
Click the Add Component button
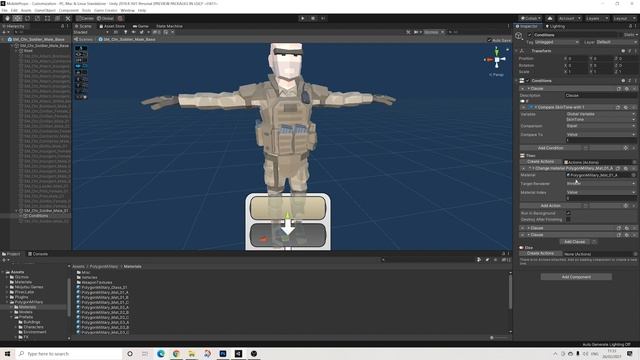point(576,277)
